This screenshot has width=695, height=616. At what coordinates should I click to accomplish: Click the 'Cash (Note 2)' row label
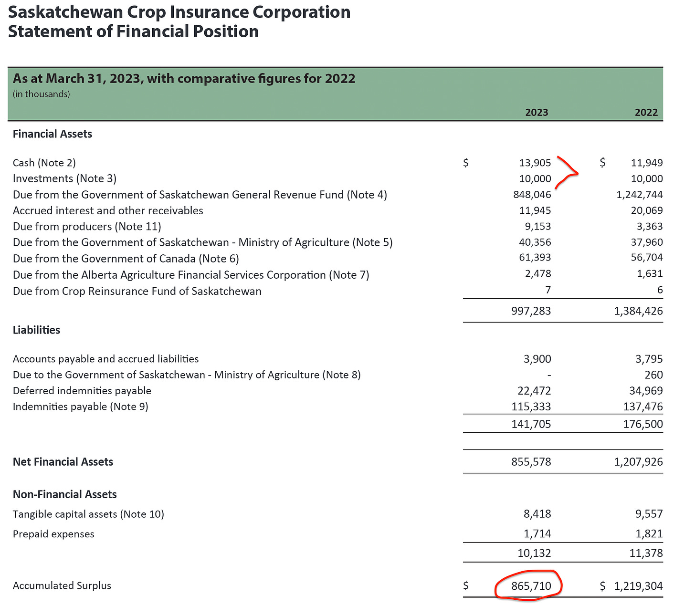(44, 163)
